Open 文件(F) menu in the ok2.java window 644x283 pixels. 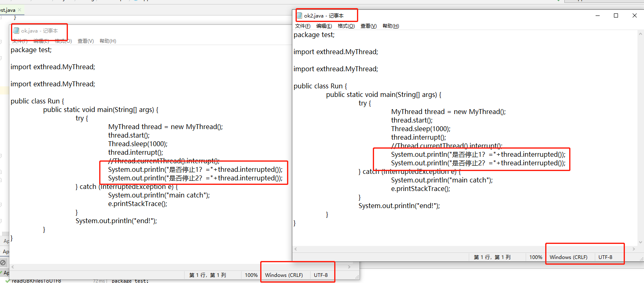tap(303, 26)
